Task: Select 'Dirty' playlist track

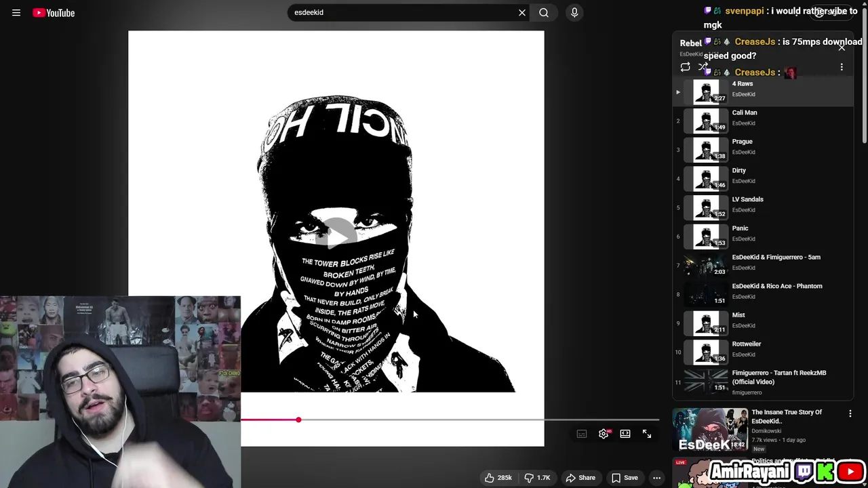Action: (x=763, y=178)
